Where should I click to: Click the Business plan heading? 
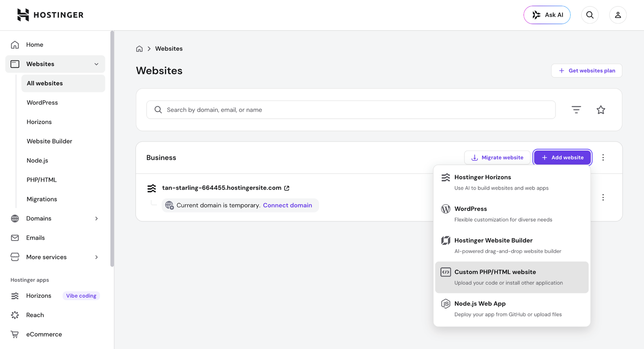[161, 158]
